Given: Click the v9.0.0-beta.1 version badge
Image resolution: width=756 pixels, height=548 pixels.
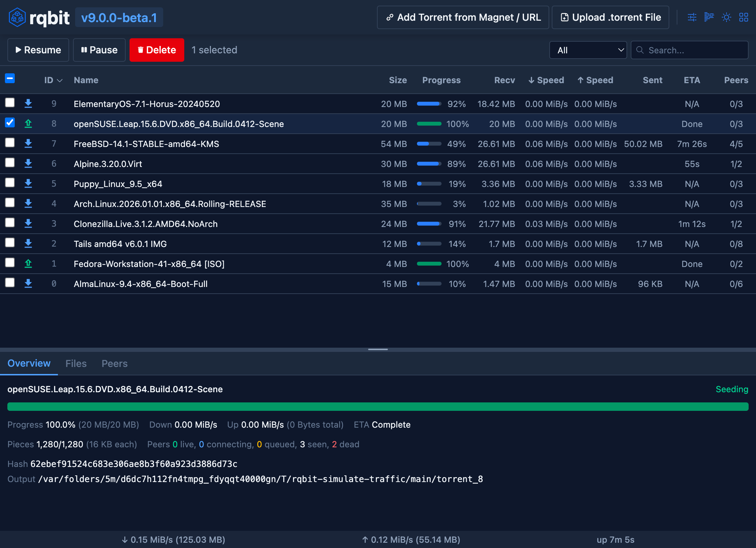Looking at the screenshot, I should coord(119,18).
